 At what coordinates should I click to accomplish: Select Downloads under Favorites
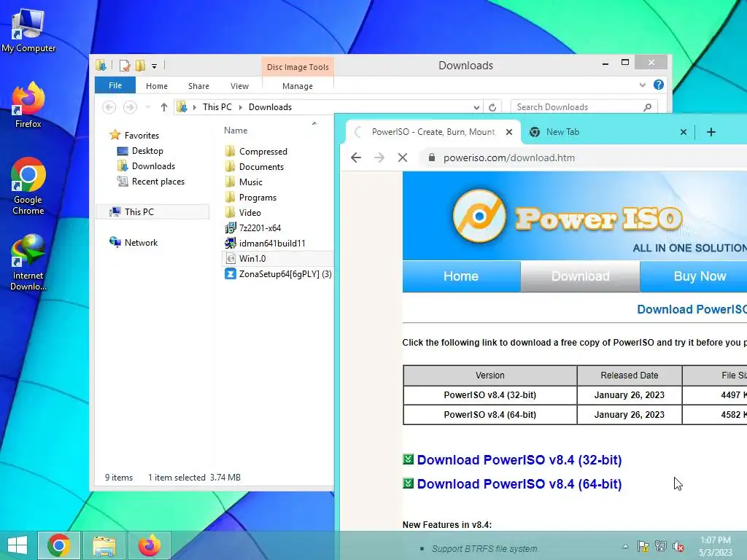(153, 166)
